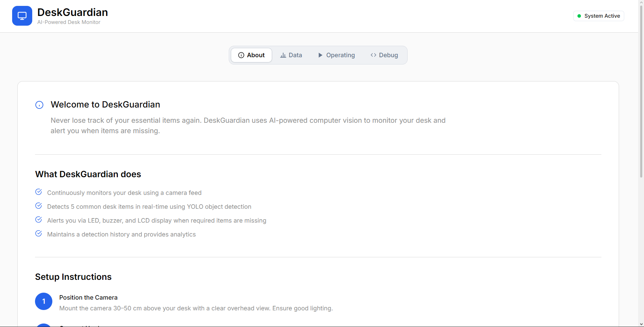Click checkmark icon beside Alerts you via LED
644x327 pixels.
(39, 220)
